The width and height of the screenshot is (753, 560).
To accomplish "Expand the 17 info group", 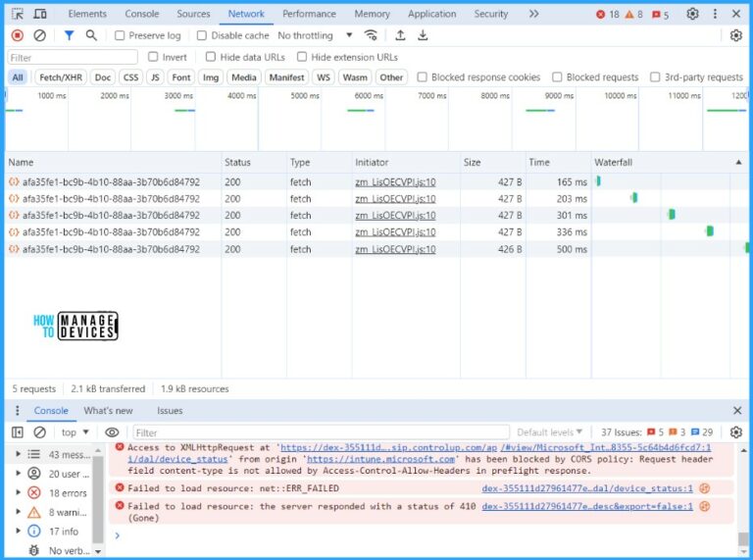I will point(19,532).
